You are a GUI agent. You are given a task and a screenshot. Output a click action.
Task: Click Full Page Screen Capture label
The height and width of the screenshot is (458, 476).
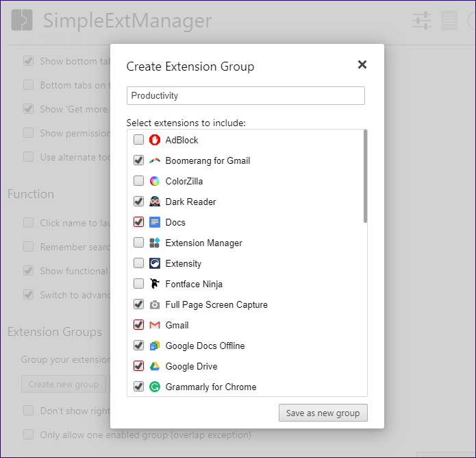coord(216,305)
